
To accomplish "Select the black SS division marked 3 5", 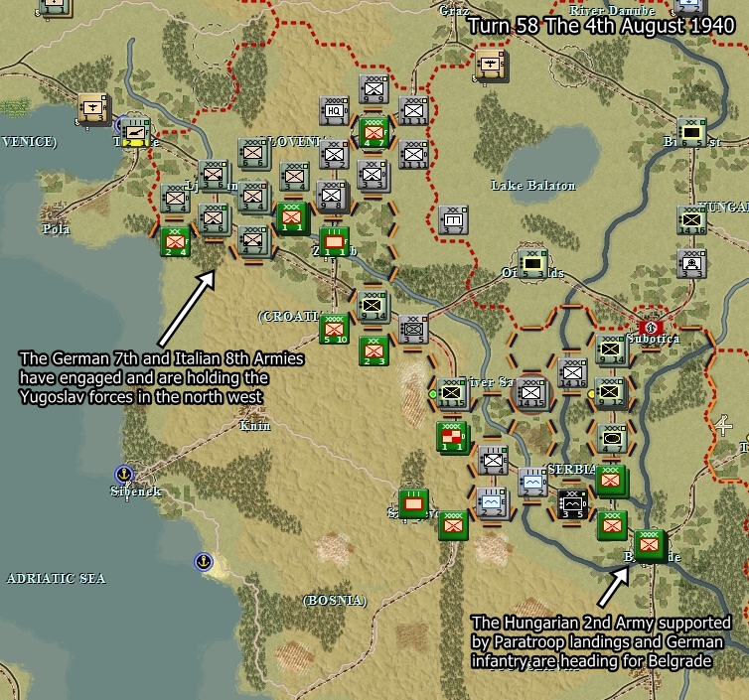I will point(572,504).
